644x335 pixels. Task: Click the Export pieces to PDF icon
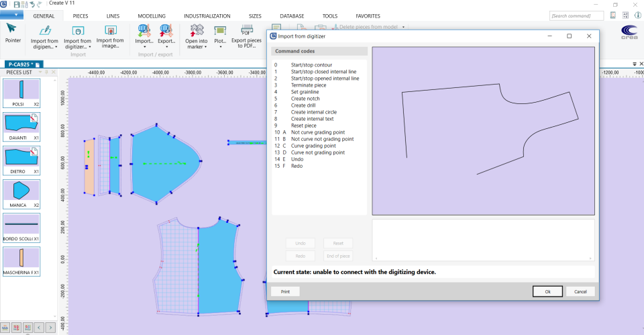click(x=246, y=30)
